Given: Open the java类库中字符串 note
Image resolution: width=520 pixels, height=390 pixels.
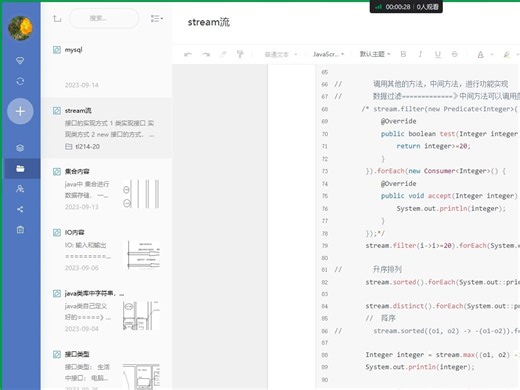Looking at the screenshot, I should pyautogui.click(x=107, y=311).
